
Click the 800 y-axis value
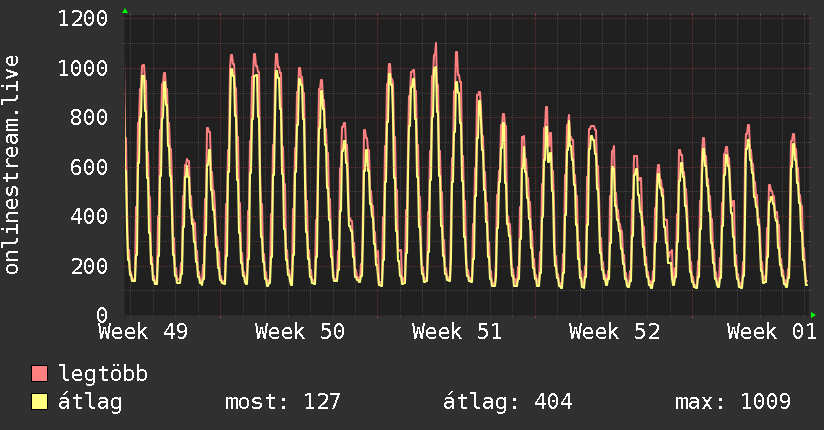point(89,118)
